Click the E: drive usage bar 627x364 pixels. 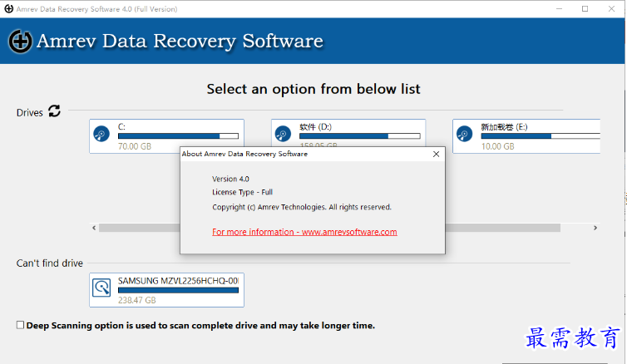541,136
